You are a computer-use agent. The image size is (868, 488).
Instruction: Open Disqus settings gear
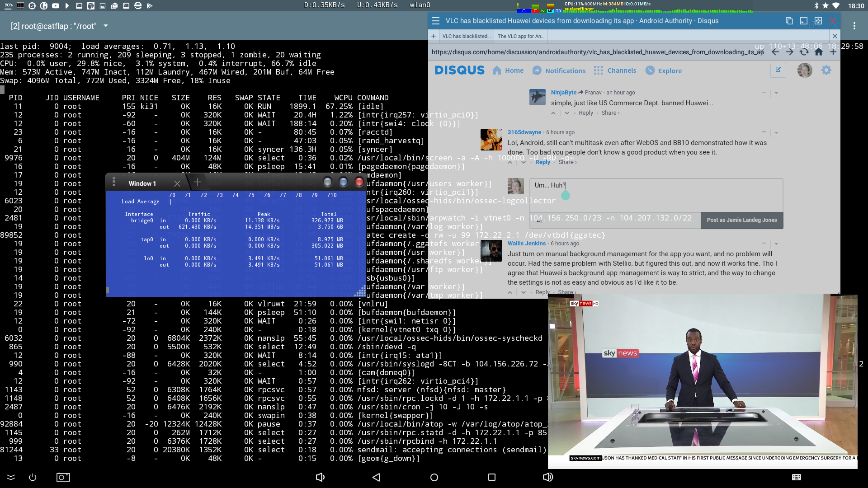click(x=826, y=70)
